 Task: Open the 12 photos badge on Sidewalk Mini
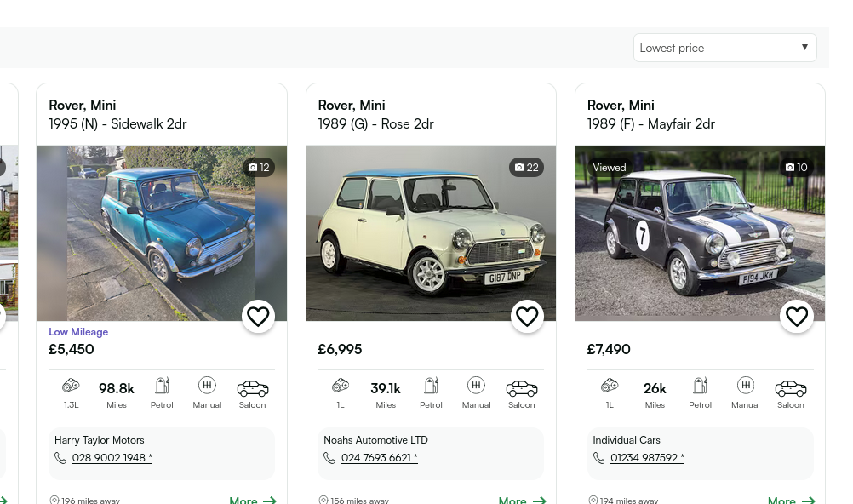(259, 167)
